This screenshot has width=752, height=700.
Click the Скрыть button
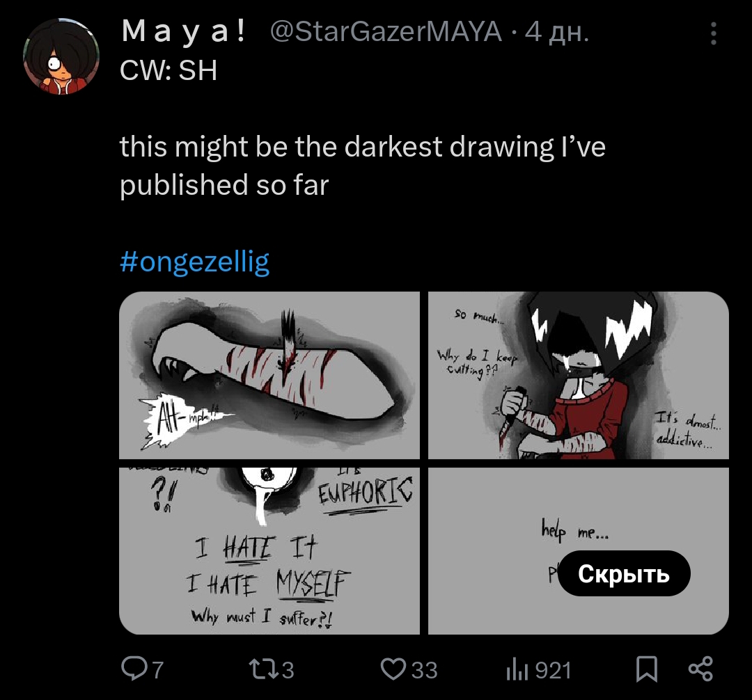[623, 573]
